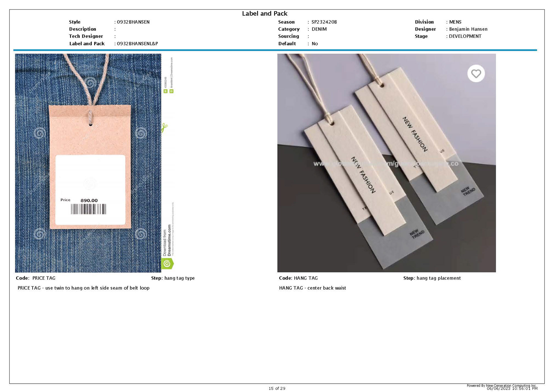Click the Label and Pack title
The height and width of the screenshot is (392, 554).
(265, 14)
